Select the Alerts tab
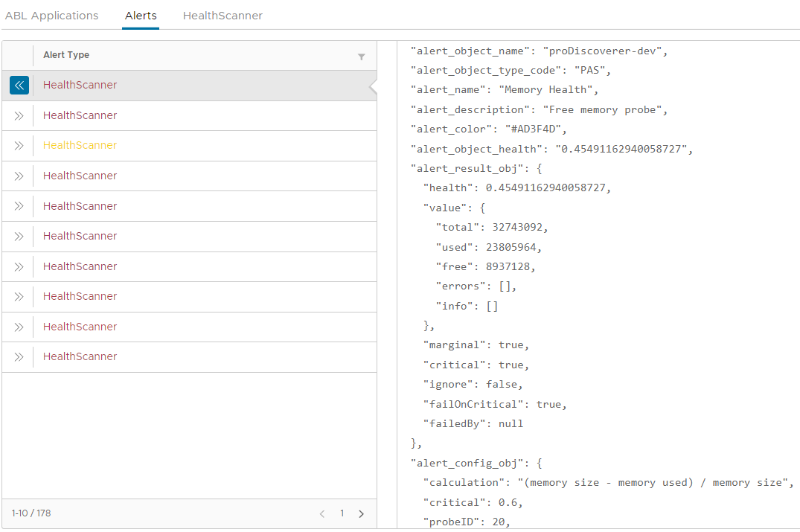The width and height of the screenshot is (800, 532). coord(140,15)
